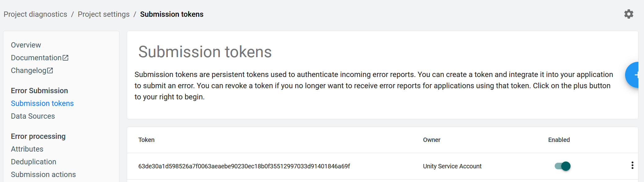
Task: Open the token row three-dot menu
Action: pos(632,165)
